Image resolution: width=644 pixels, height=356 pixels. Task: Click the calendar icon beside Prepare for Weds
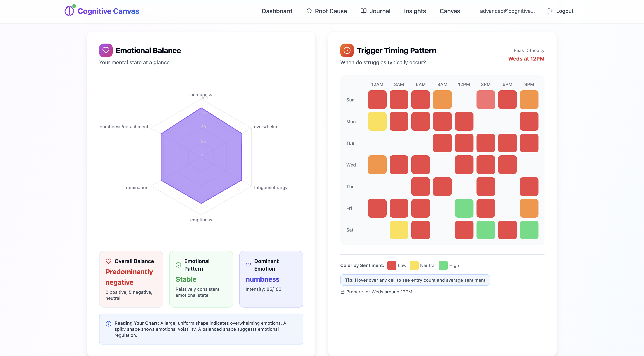point(343,292)
